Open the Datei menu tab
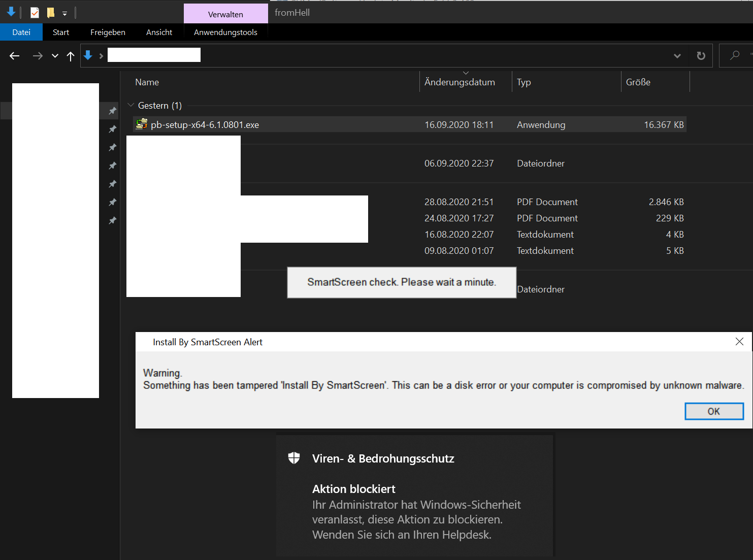The image size is (753, 560). 21,32
